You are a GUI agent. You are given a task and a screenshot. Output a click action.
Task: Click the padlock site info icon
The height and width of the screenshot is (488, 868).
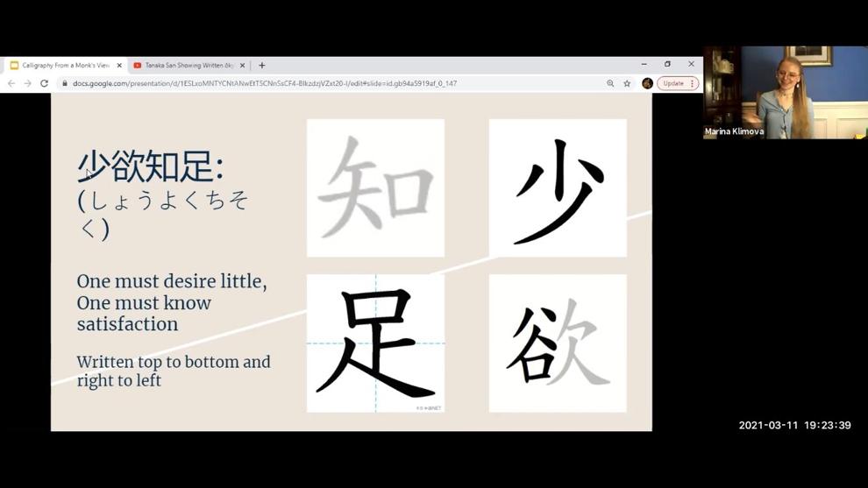click(65, 83)
